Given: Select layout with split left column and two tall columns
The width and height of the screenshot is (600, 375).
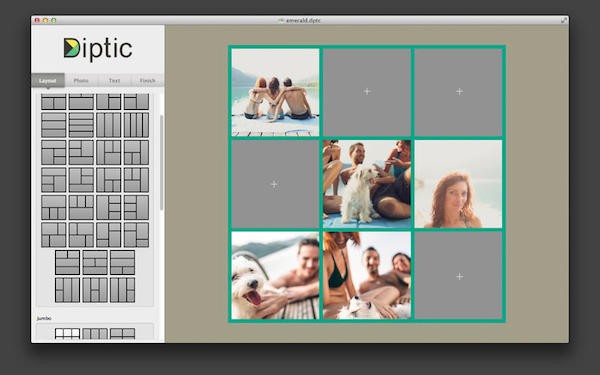Looking at the screenshot, I should tap(67, 290).
